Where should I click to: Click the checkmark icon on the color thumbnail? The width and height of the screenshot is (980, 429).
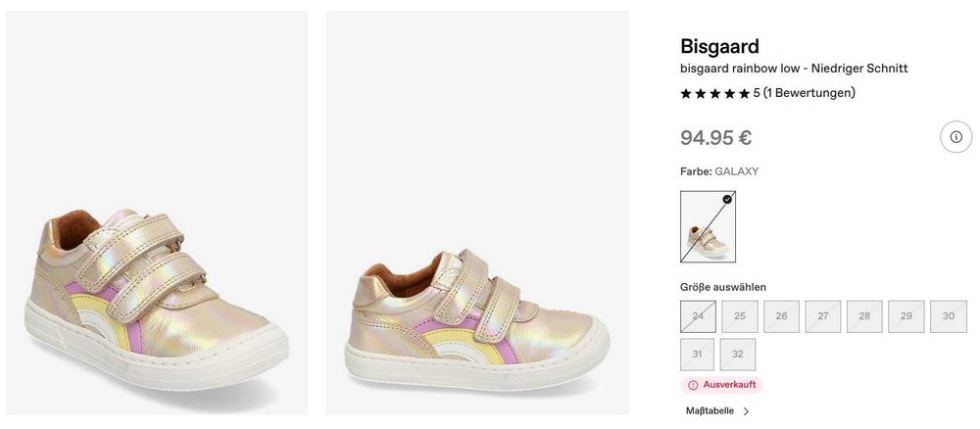(x=727, y=199)
